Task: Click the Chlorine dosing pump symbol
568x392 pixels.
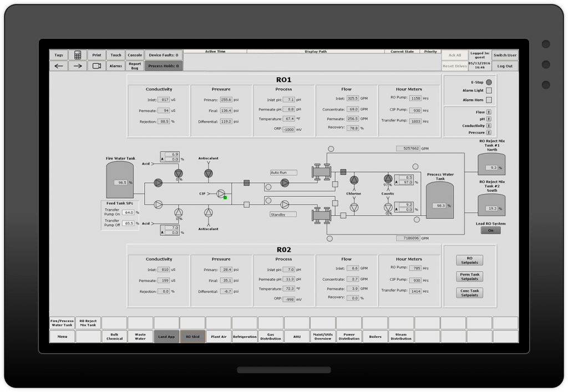Action: pos(354,180)
